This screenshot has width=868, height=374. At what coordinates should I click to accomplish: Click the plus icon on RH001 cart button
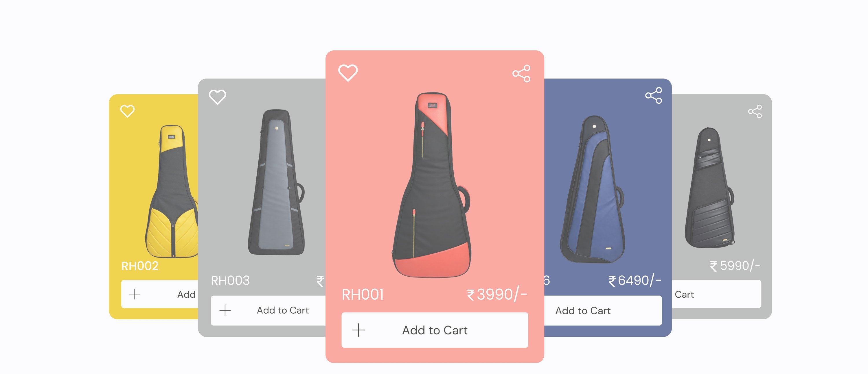(x=358, y=330)
